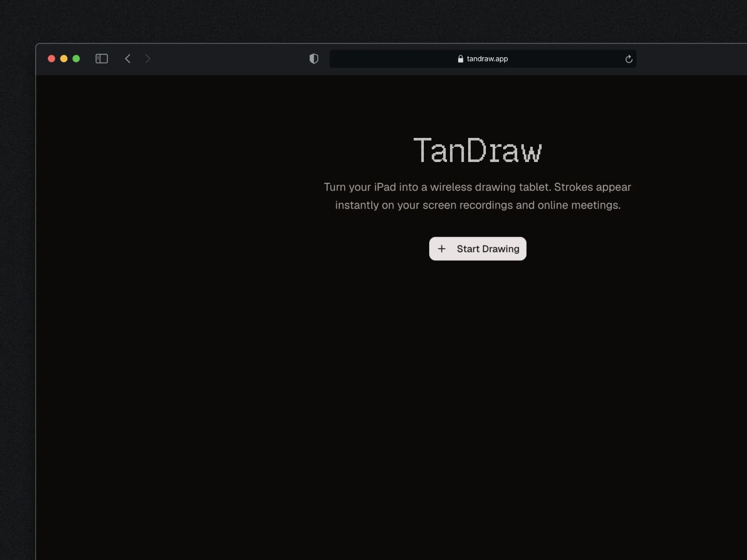
Task: Close the Safari window
Action: tap(51, 59)
